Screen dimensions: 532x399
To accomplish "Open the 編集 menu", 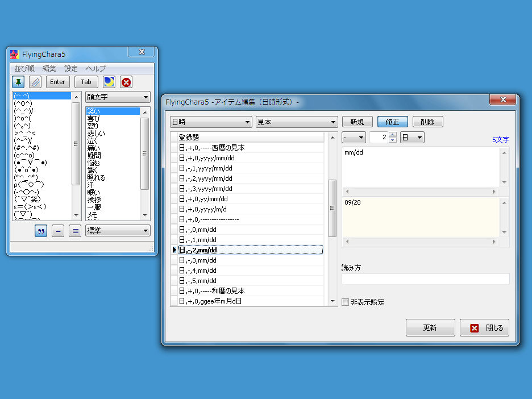I will coord(49,69).
